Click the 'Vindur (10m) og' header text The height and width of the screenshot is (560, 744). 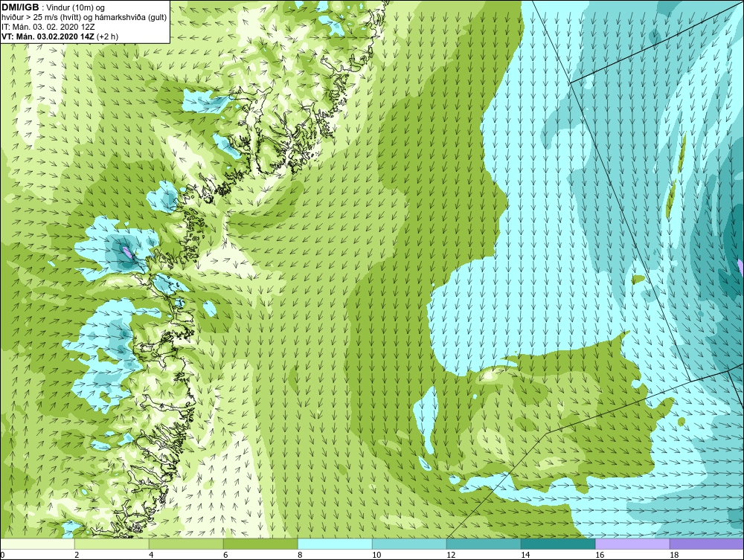tap(77, 8)
